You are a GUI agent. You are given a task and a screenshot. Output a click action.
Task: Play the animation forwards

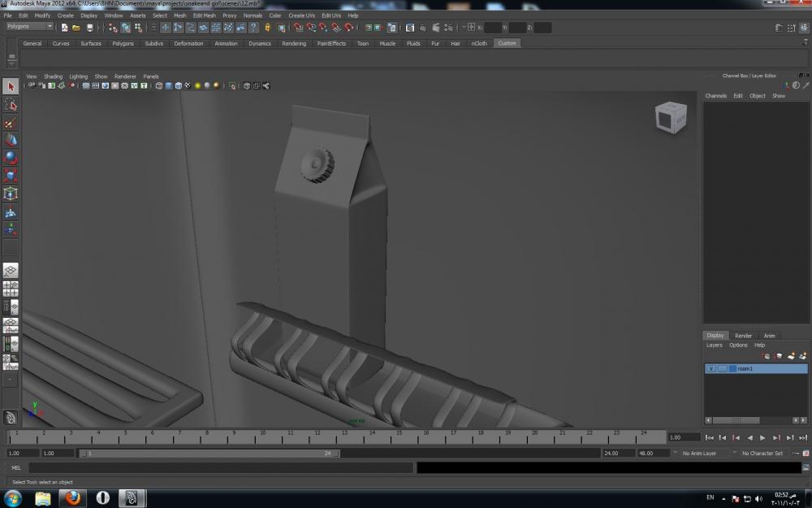tap(762, 437)
